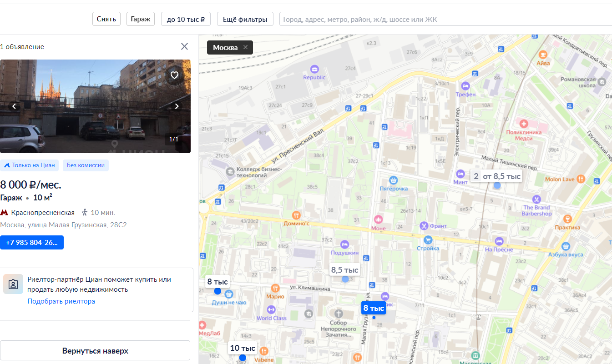Open the Подобрать риелтора link
The width and height of the screenshot is (612, 364).
coord(61,301)
